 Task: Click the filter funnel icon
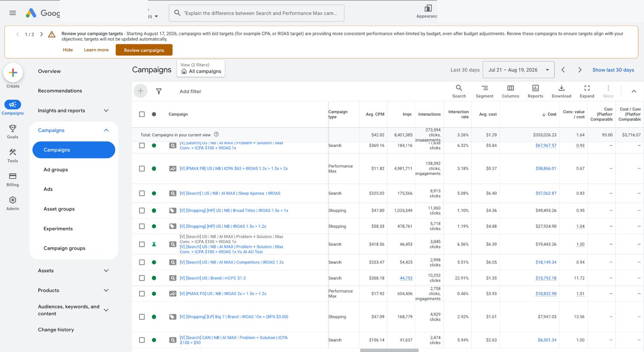click(158, 91)
